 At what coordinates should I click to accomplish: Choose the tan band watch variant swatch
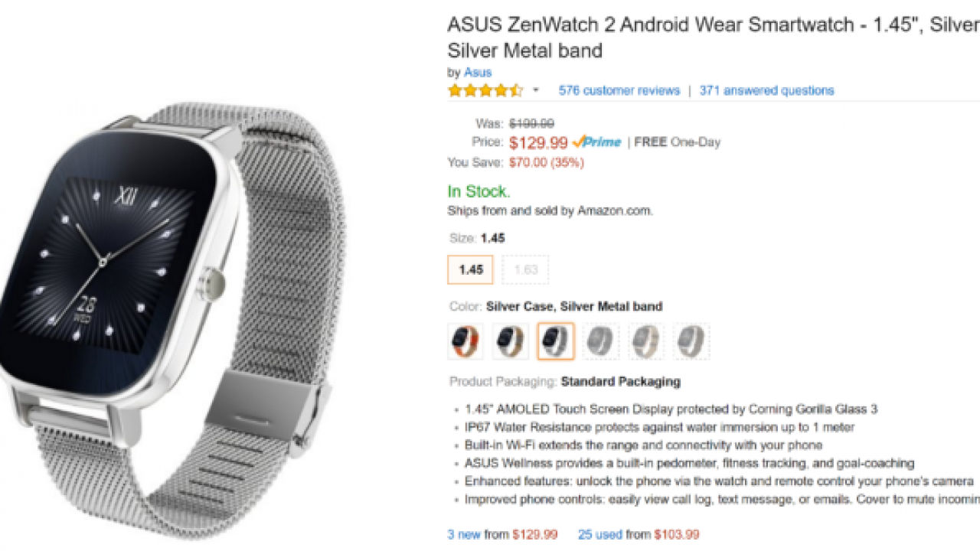(x=645, y=341)
